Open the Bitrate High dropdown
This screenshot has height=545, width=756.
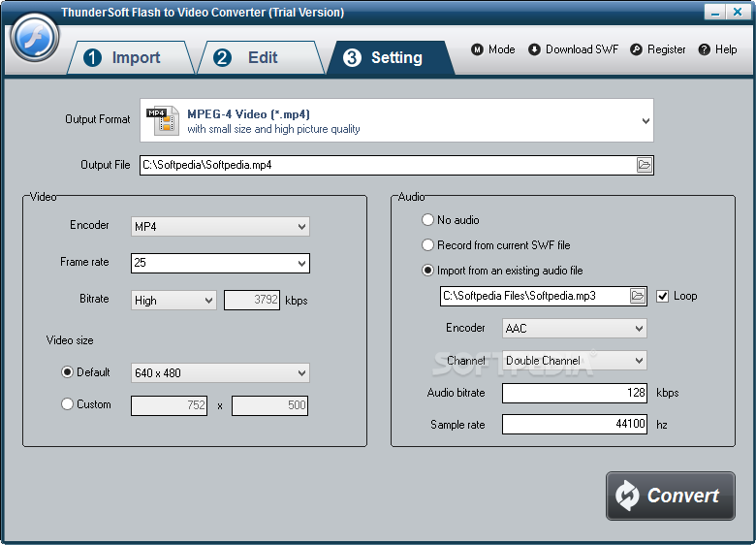coord(173,300)
